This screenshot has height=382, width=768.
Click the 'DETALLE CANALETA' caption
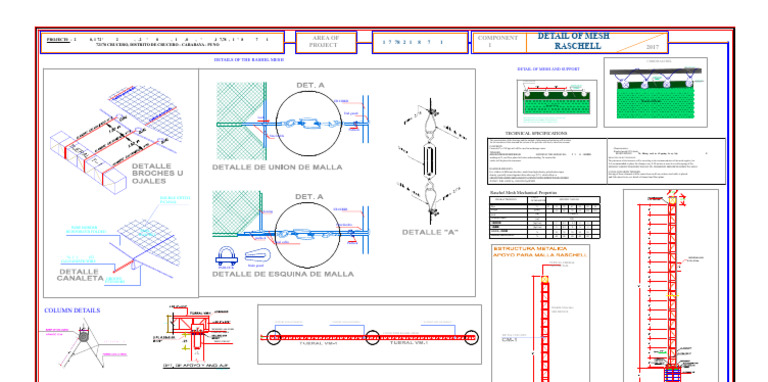(81, 275)
